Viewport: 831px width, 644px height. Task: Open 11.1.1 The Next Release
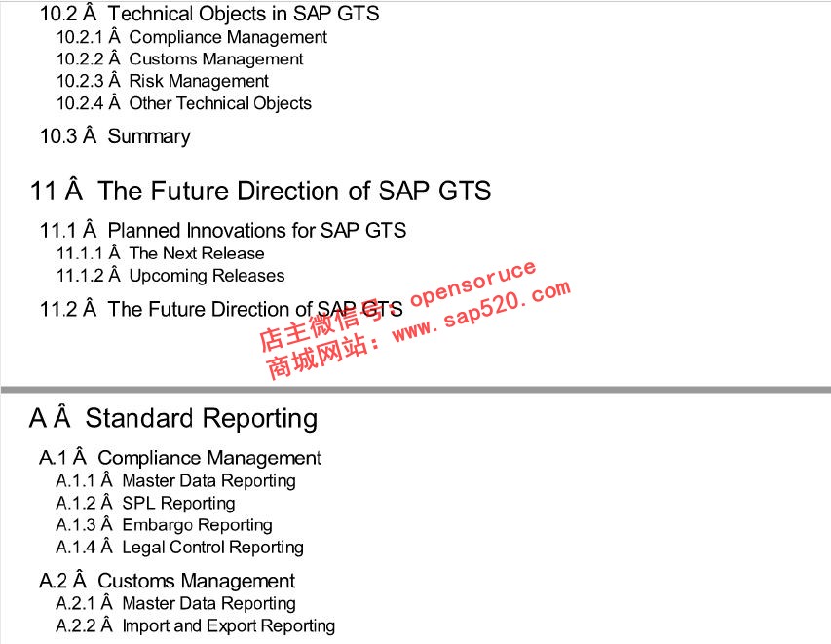(160, 253)
